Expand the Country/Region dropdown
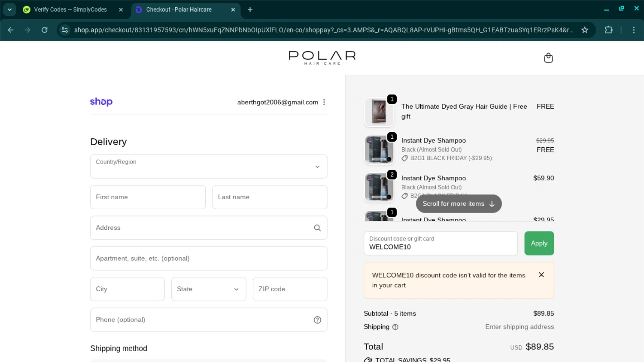 [x=209, y=167]
